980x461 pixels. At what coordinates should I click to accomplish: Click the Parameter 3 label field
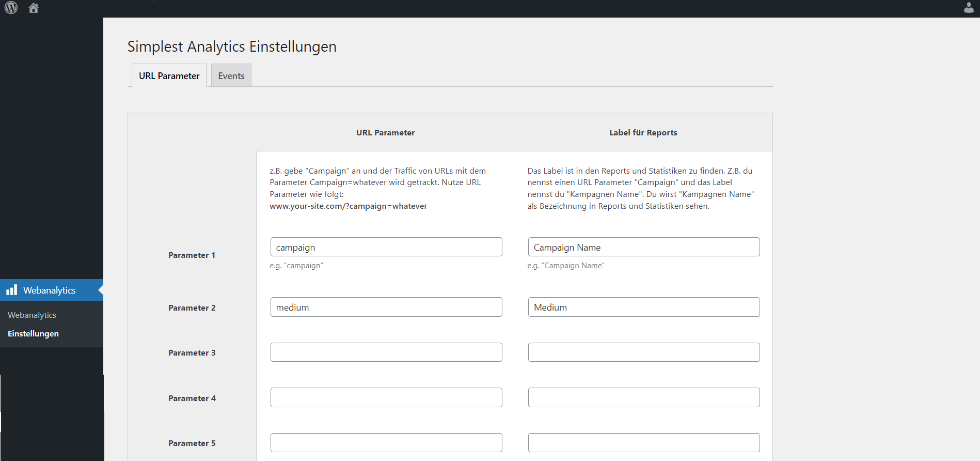pyautogui.click(x=644, y=352)
